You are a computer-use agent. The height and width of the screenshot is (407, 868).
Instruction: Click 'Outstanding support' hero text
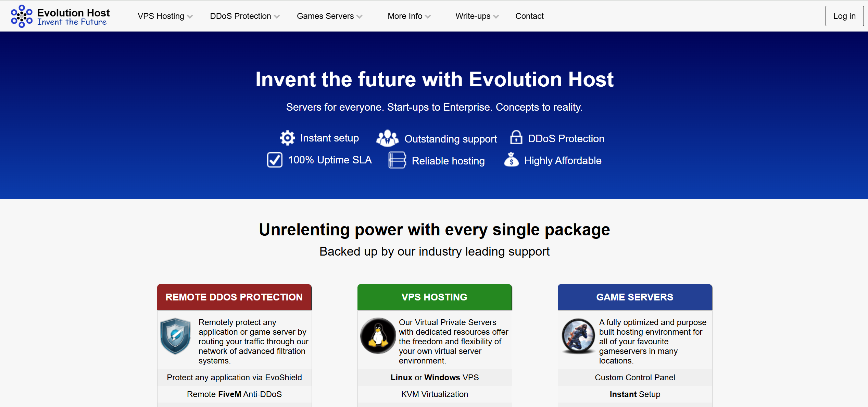click(451, 139)
